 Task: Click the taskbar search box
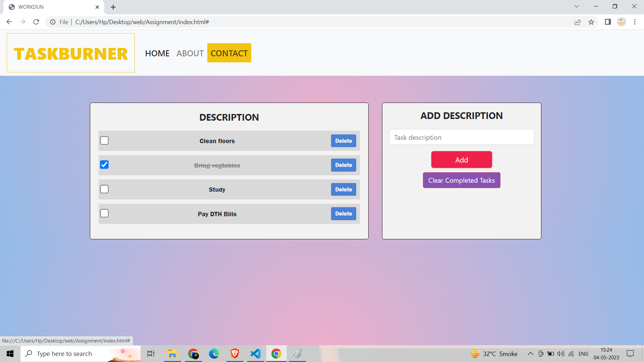coord(80,354)
